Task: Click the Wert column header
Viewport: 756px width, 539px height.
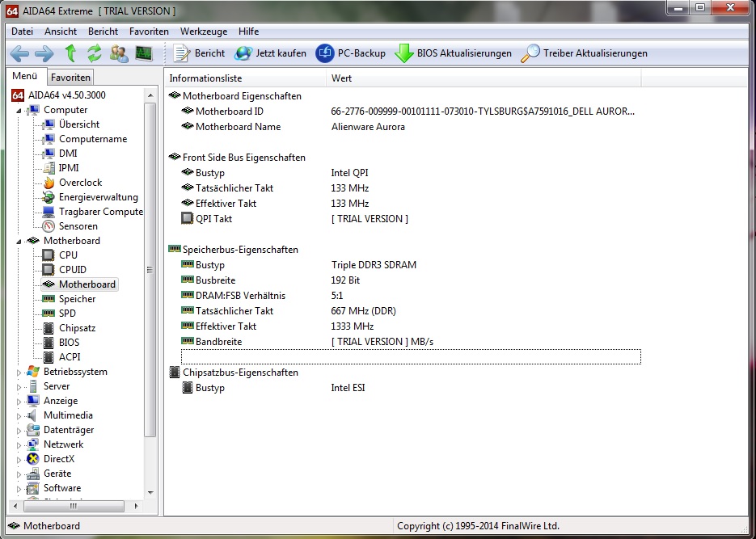Action: (484, 78)
